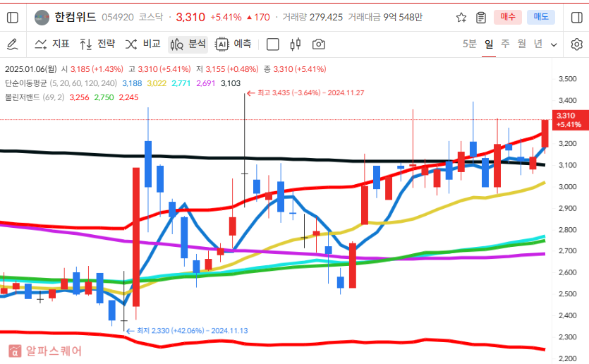This screenshot has height=364, width=589.
Task: Take chart snapshot with camera icon
Action: (x=319, y=44)
